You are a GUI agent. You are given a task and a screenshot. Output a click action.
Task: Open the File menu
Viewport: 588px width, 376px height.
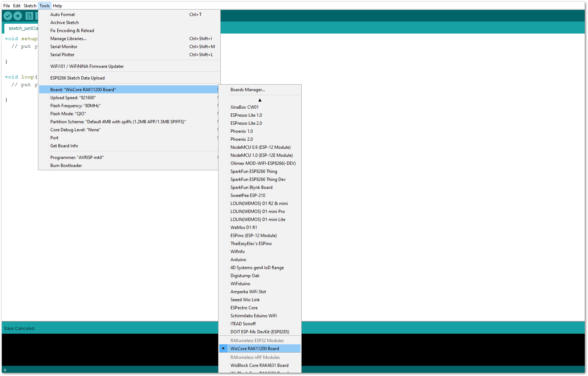click(x=7, y=6)
